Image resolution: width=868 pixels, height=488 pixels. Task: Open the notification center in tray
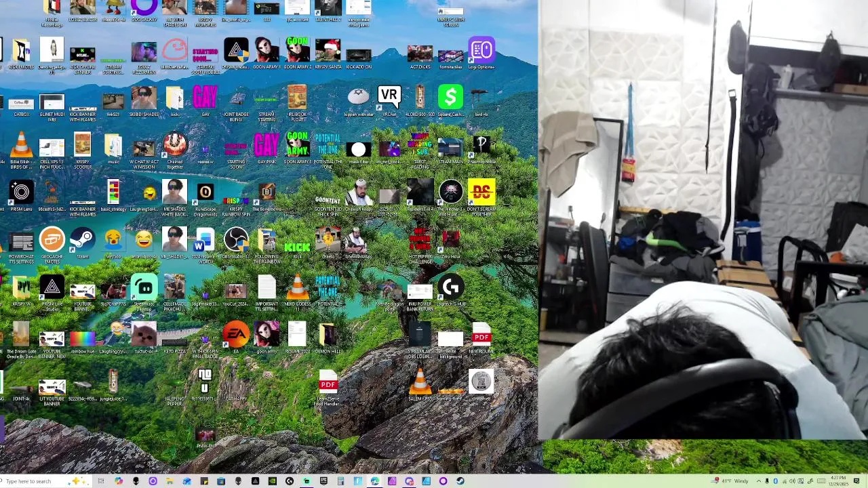click(856, 481)
